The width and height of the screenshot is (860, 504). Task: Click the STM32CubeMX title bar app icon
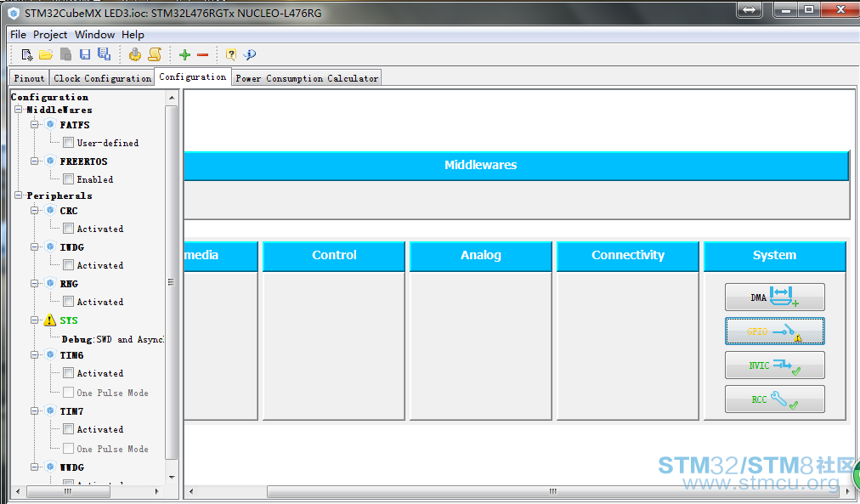(14, 13)
